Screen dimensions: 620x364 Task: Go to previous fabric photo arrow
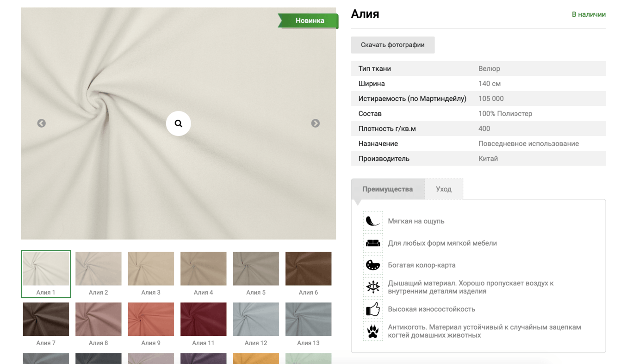(x=42, y=123)
